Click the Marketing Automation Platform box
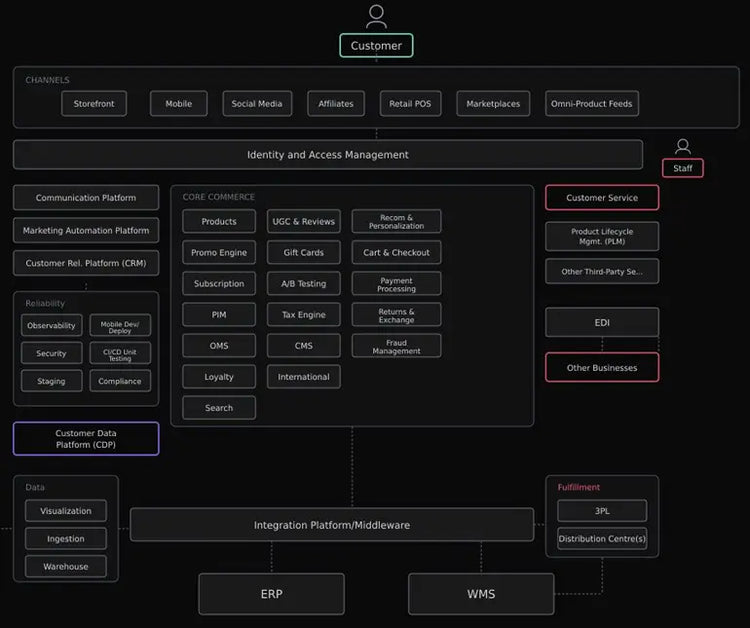Screen dimensions: 750x628 click(86, 231)
